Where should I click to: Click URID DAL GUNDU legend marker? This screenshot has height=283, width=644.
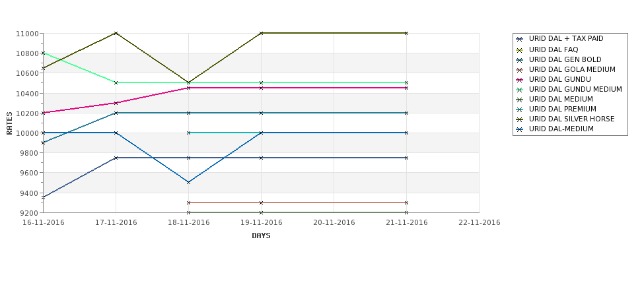click(520, 80)
